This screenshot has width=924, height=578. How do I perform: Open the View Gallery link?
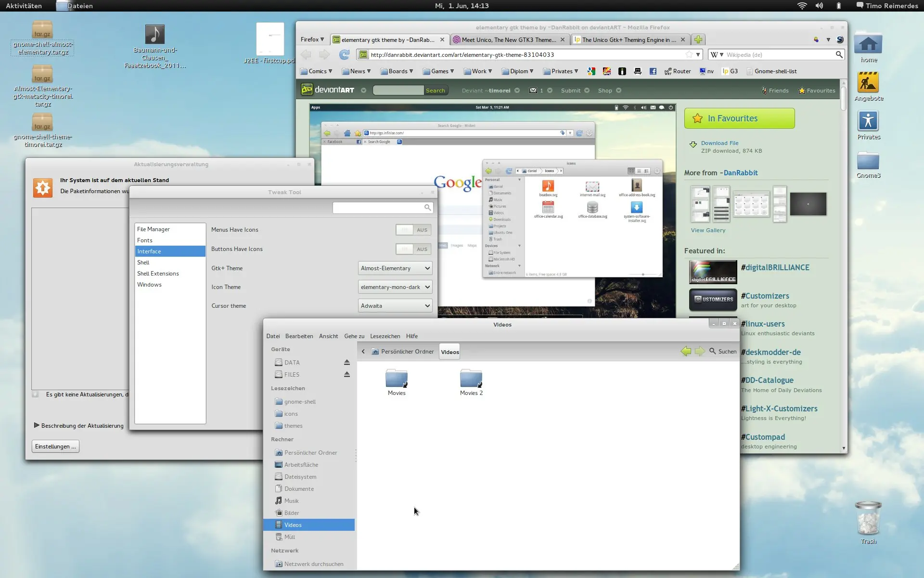708,230
